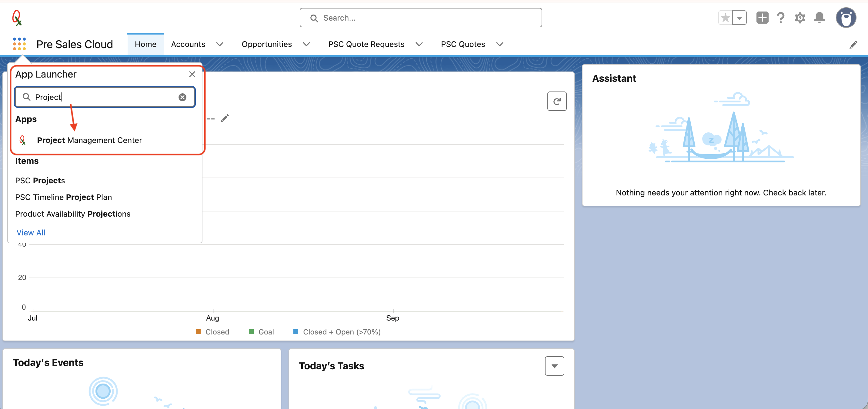Click the View All link

[x=31, y=232]
